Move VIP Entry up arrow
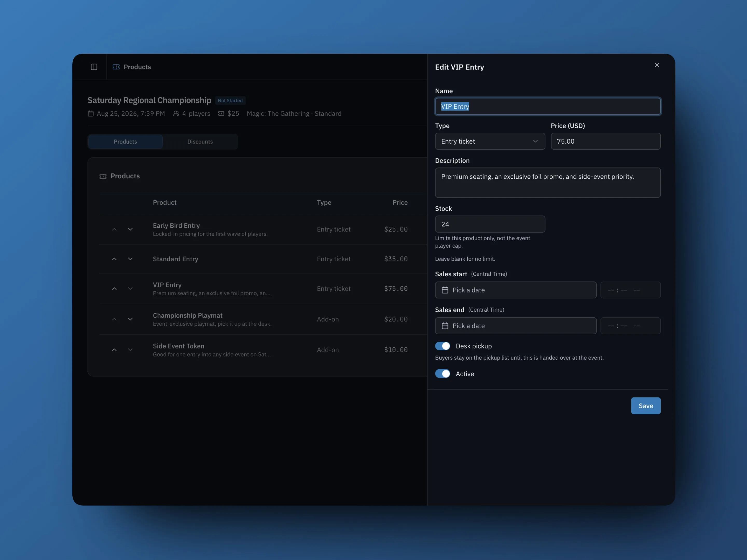747x560 pixels. pyautogui.click(x=114, y=289)
